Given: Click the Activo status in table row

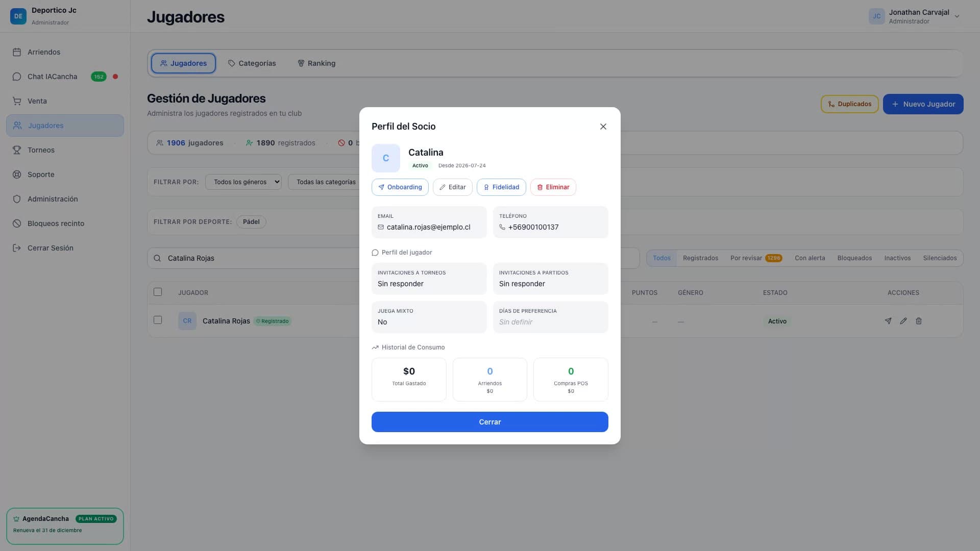Looking at the screenshot, I should coord(777,321).
